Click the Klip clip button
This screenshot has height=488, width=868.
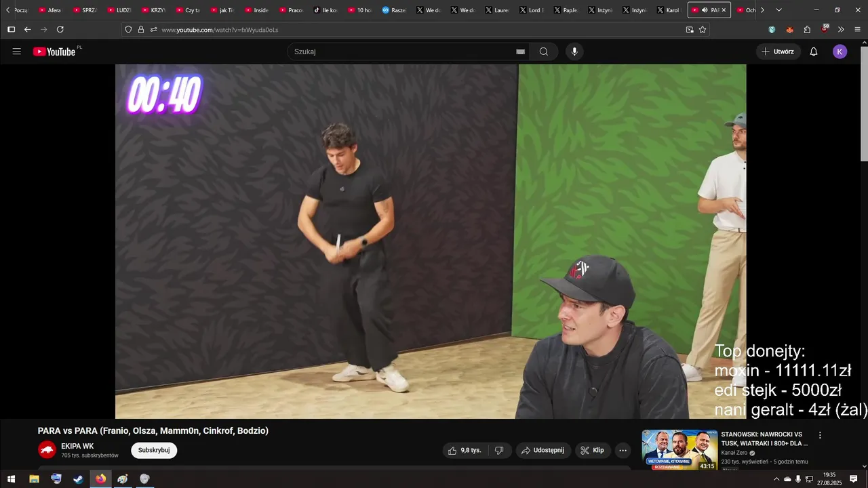[x=593, y=450]
